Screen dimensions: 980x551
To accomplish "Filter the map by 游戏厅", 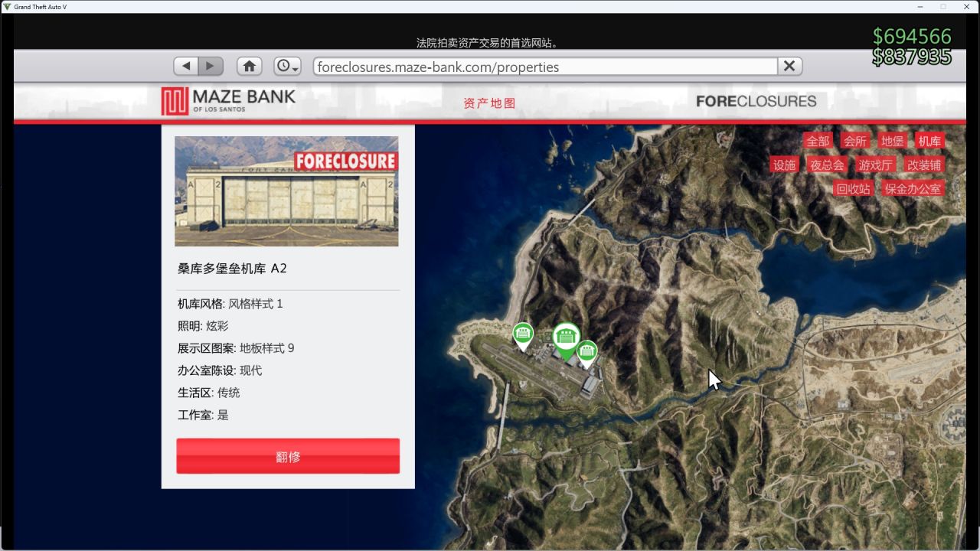I will (875, 165).
